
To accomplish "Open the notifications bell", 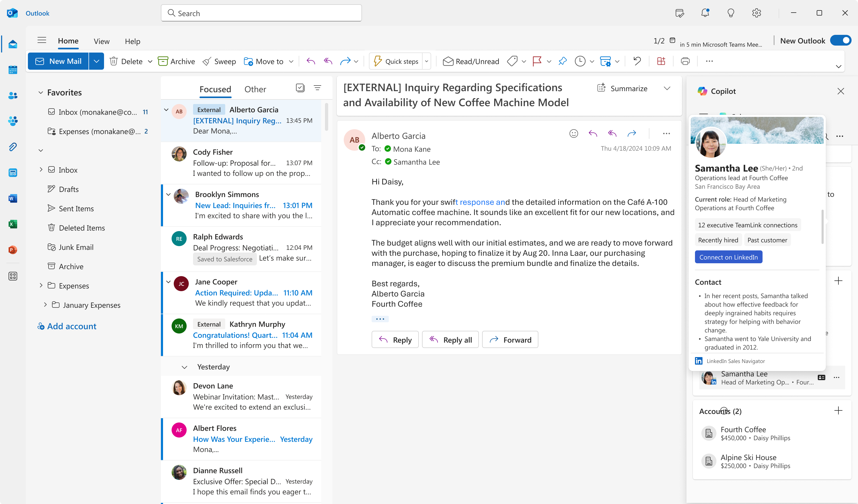I will (705, 13).
